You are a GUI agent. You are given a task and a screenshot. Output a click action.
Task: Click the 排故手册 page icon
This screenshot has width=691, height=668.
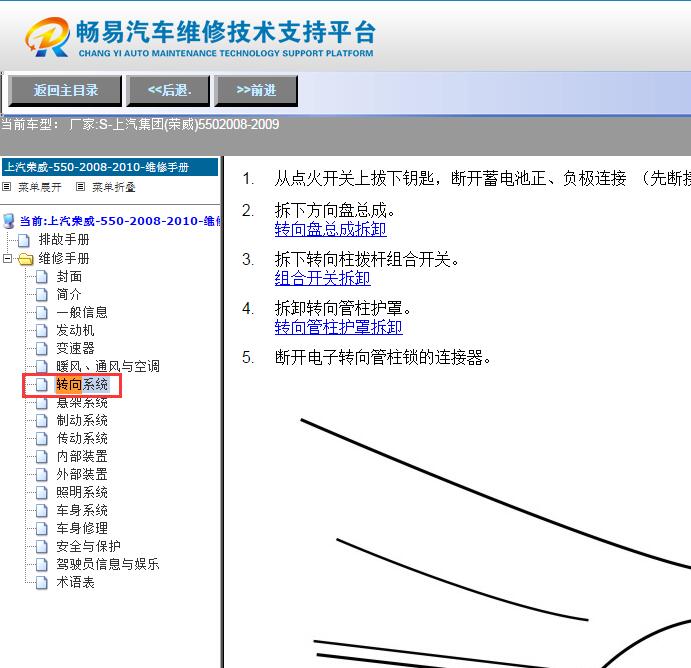click(x=24, y=240)
